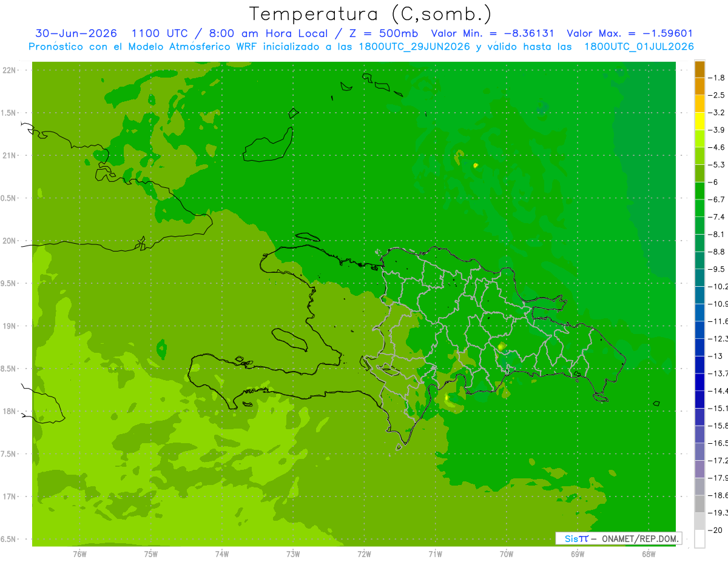This screenshot has height=562, width=728.
Task: Click the '18N' latitude label
Action: [x=10, y=411]
